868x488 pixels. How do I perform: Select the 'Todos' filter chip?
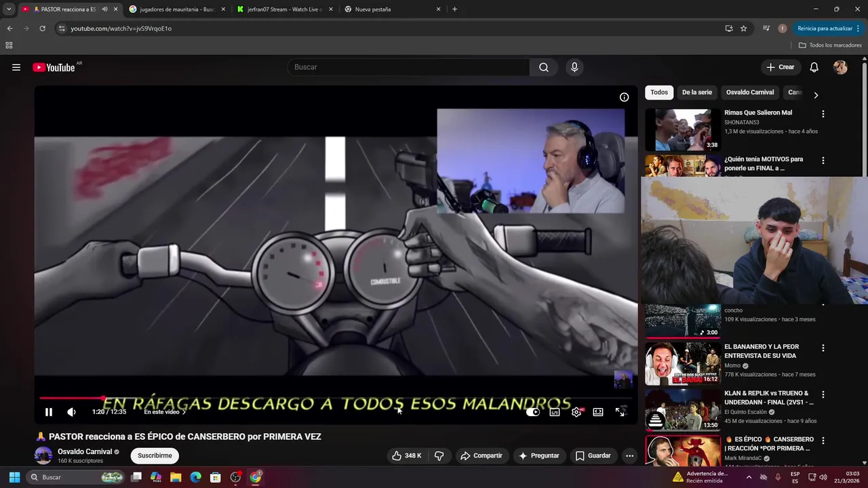coord(659,92)
